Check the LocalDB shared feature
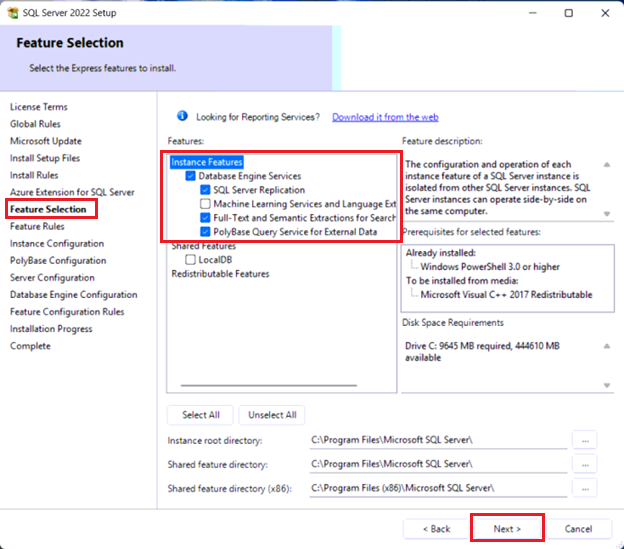The width and height of the screenshot is (624, 549). tap(190, 260)
